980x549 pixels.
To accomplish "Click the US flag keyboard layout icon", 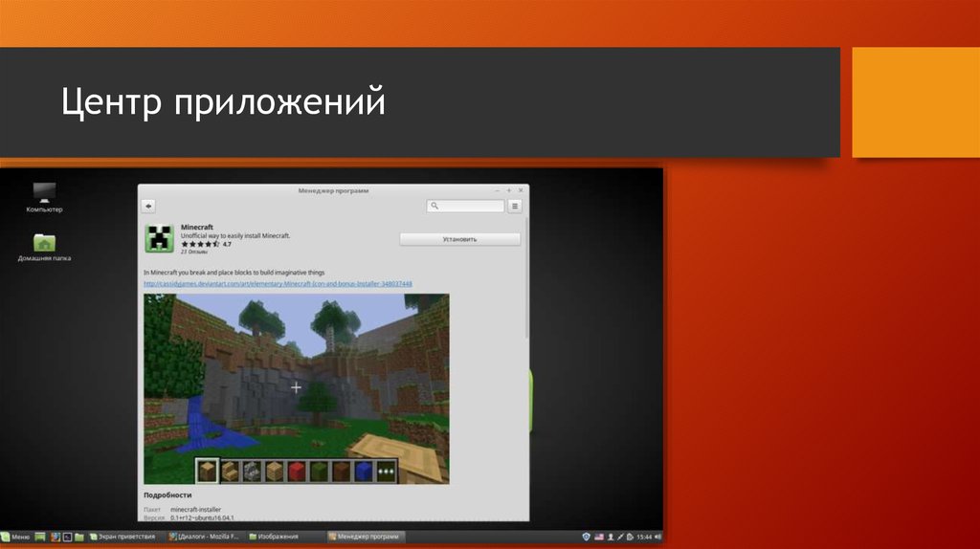I will click(599, 537).
